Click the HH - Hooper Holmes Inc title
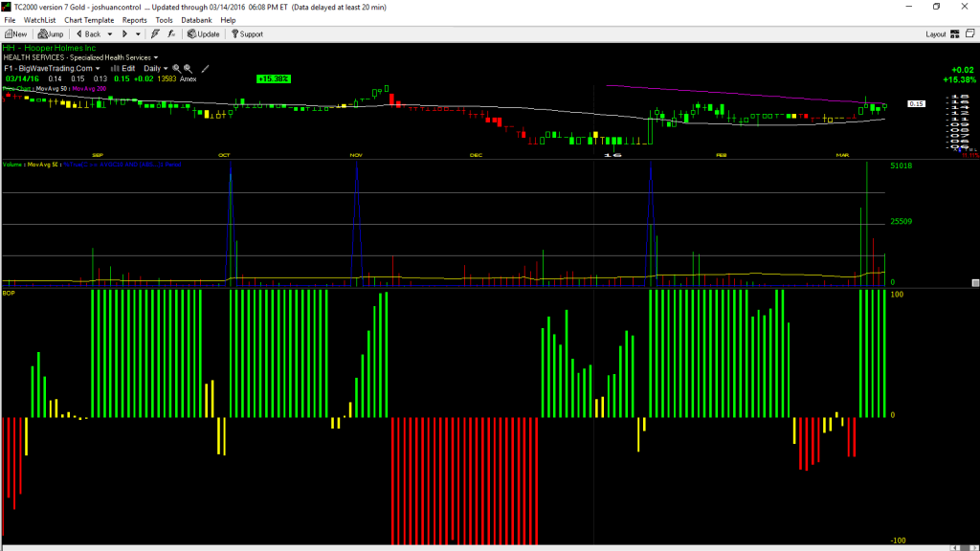The width and height of the screenshot is (980, 551). (50, 48)
